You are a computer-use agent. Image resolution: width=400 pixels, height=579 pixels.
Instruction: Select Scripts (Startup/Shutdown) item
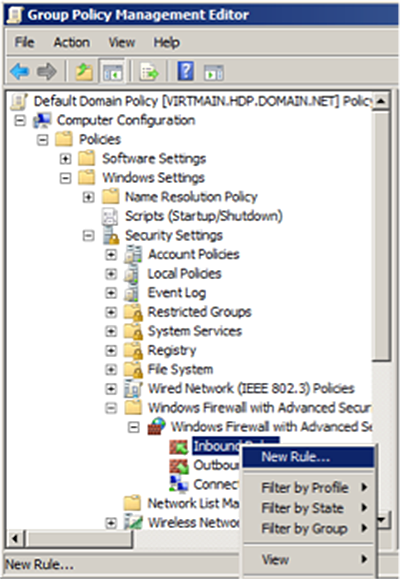click(204, 216)
